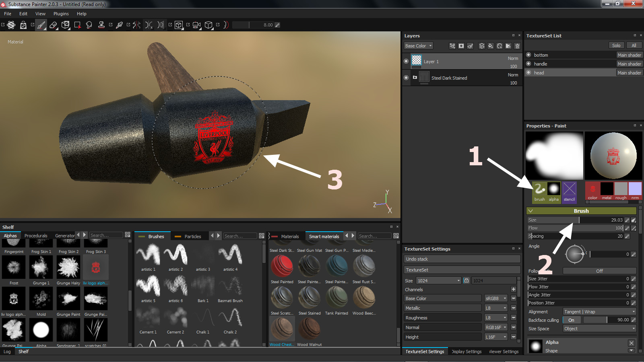The width and height of the screenshot is (644, 362).
Task: Click the brush Flow slider
Action: [575, 228]
